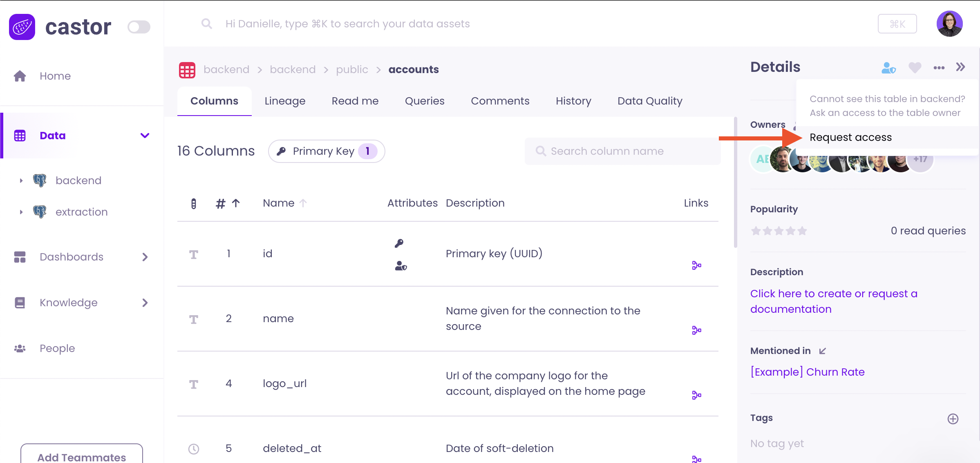Toggle the switch next to castor logo

[x=139, y=27]
